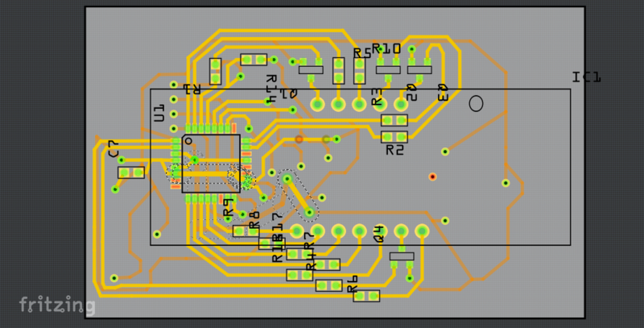This screenshot has height=328, width=644.
Task: Select the Q4 transistor footprint
Action: (401, 256)
